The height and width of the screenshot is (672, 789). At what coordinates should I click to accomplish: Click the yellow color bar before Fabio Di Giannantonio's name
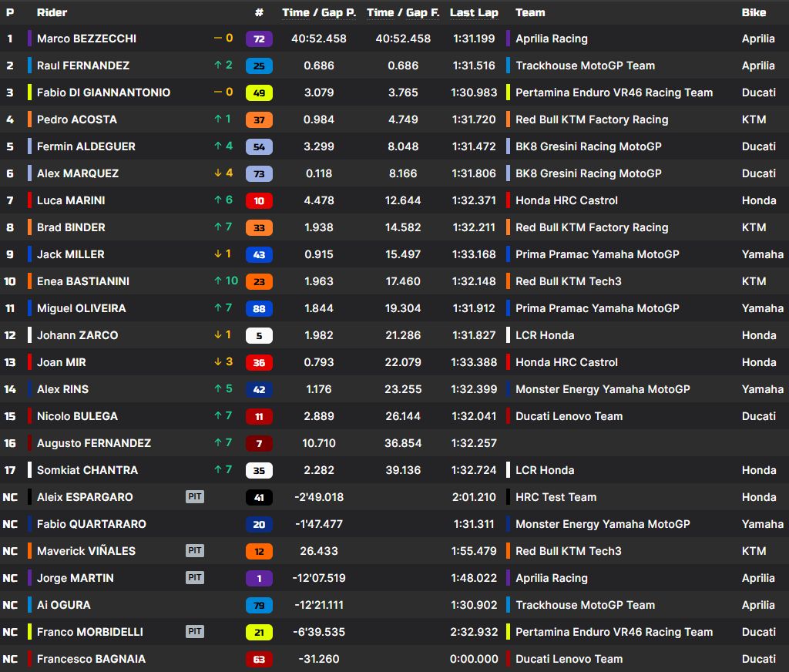tap(29, 92)
